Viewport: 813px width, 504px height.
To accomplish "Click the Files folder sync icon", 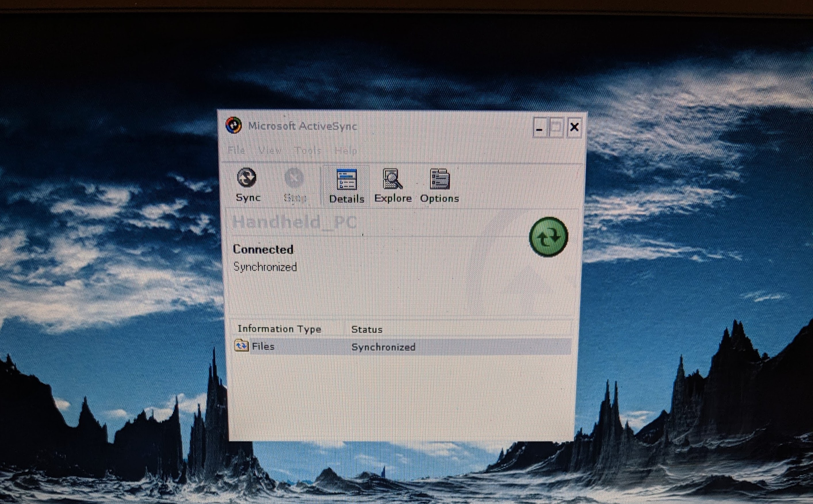I will click(241, 346).
